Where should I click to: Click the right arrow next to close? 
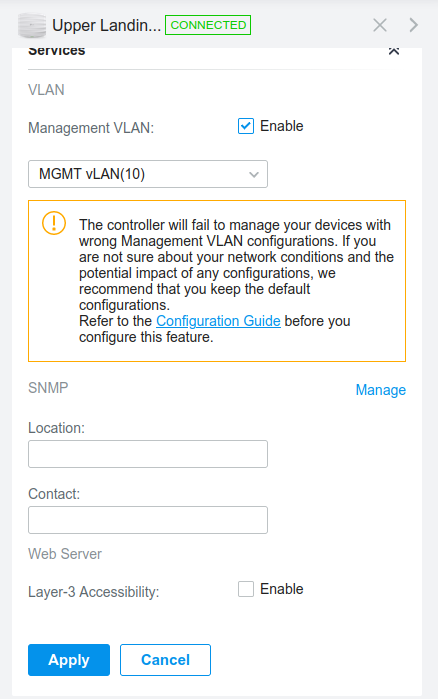pos(413,25)
